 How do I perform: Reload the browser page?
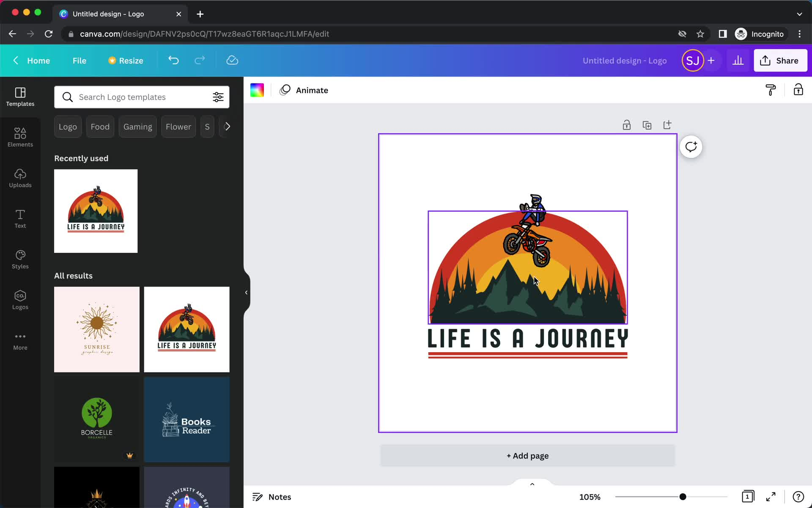[x=49, y=34]
